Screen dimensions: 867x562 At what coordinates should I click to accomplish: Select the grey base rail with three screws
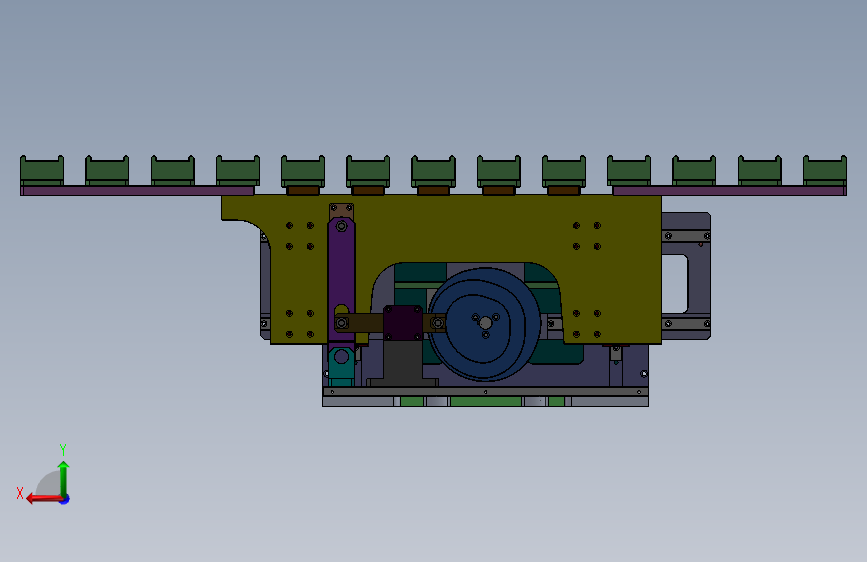click(x=485, y=392)
